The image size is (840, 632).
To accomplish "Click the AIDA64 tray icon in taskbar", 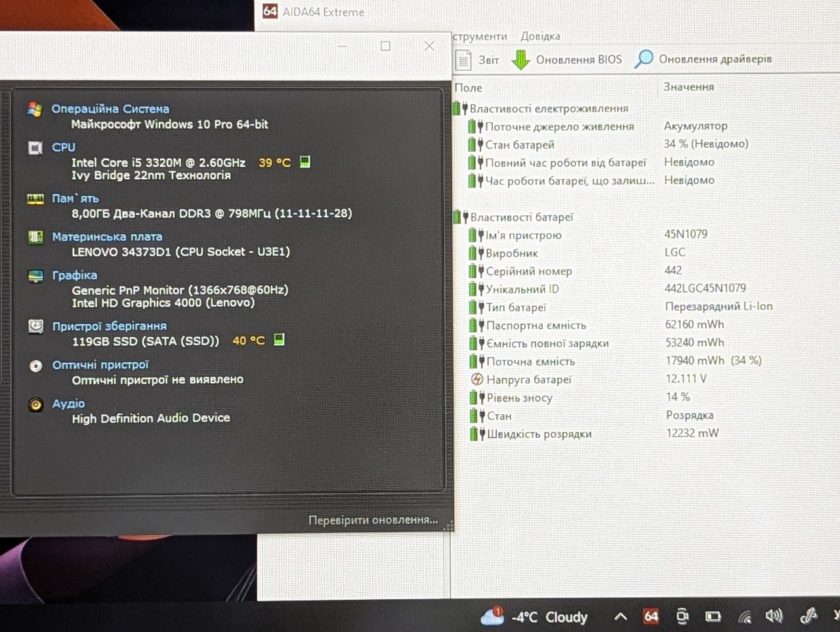I will (x=650, y=616).
